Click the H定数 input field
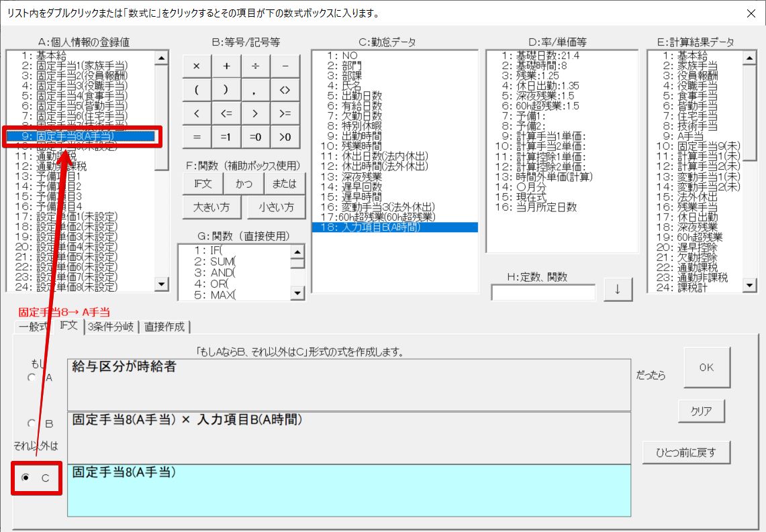The height and width of the screenshot is (532, 766). point(543,292)
